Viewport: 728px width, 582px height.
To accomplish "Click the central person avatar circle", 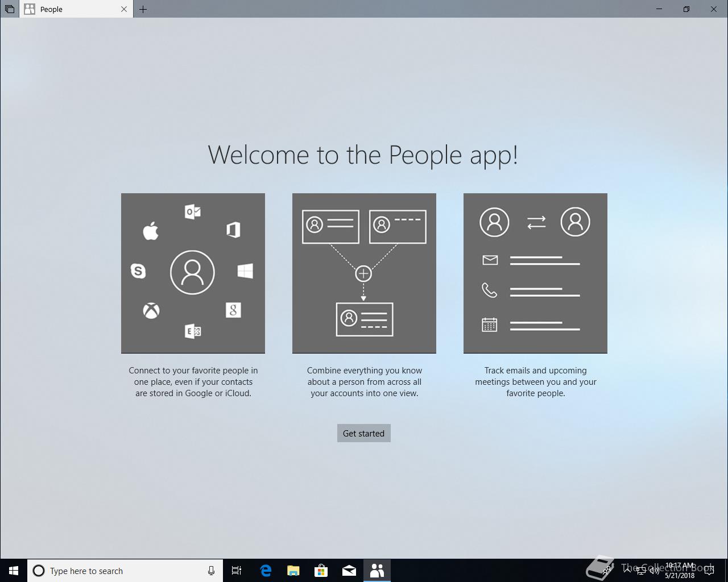I will [192, 272].
